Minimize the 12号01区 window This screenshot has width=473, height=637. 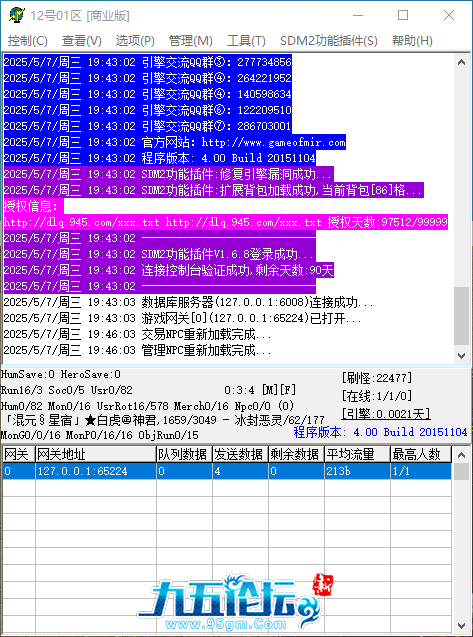point(358,15)
